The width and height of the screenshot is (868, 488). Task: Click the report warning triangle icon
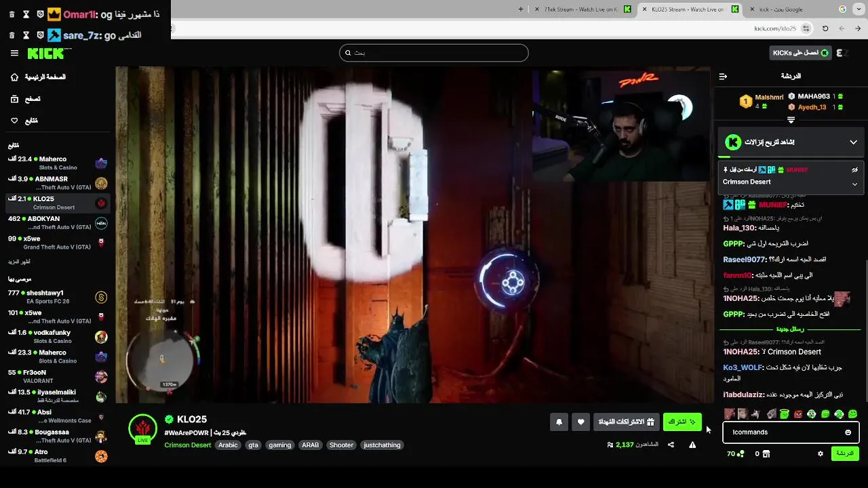[x=692, y=445]
